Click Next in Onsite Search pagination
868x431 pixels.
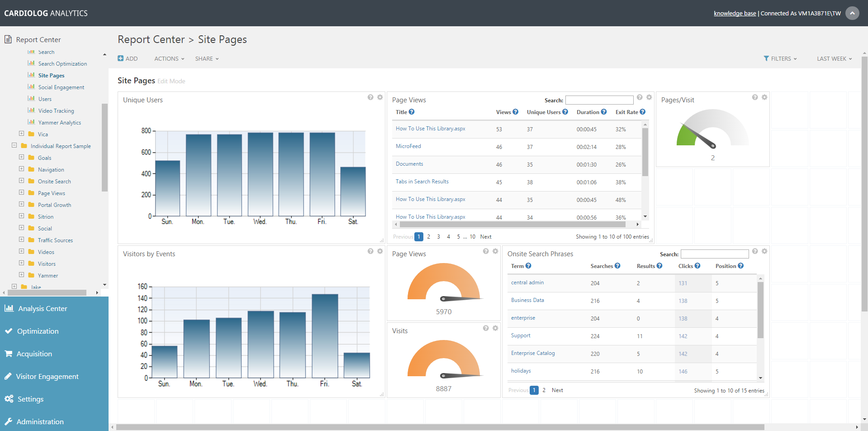click(557, 390)
